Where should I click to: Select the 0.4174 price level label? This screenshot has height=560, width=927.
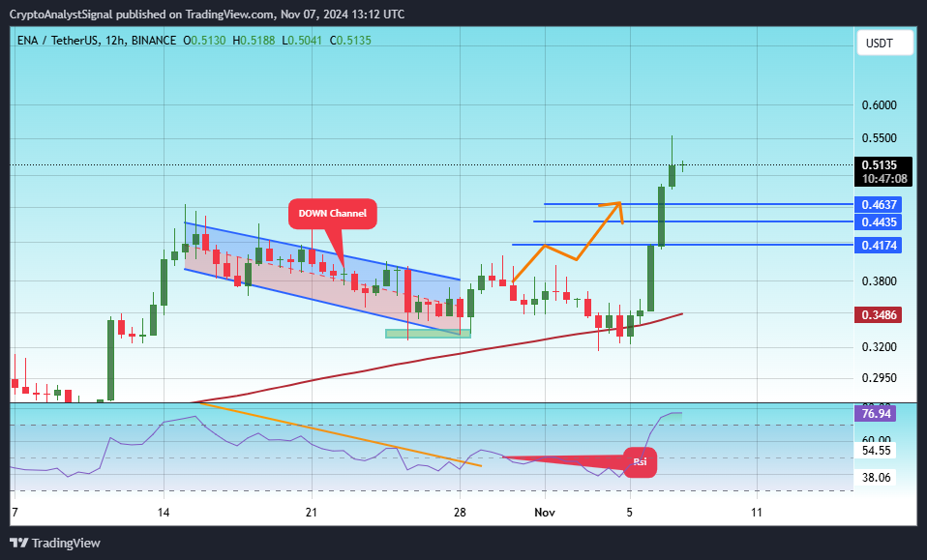879,245
